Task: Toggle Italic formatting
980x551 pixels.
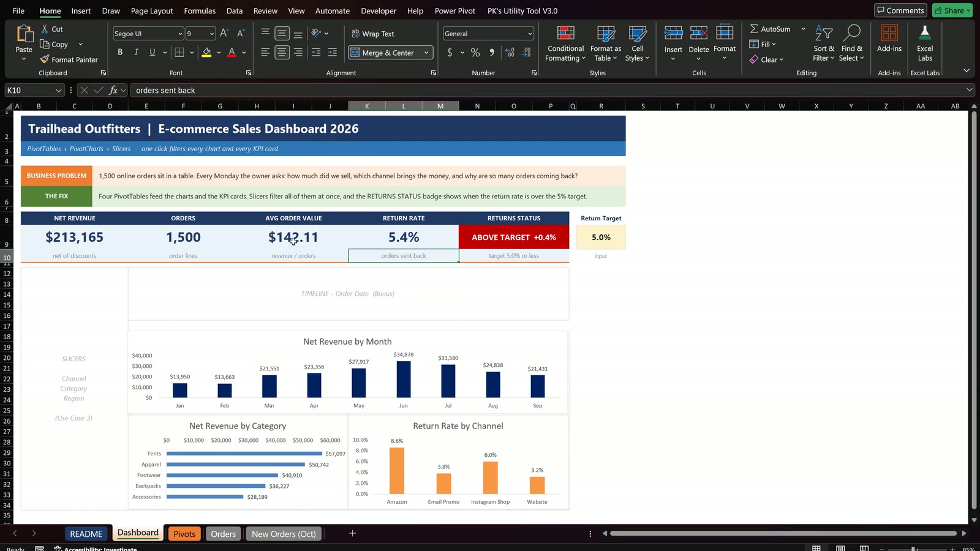Action: (136, 53)
